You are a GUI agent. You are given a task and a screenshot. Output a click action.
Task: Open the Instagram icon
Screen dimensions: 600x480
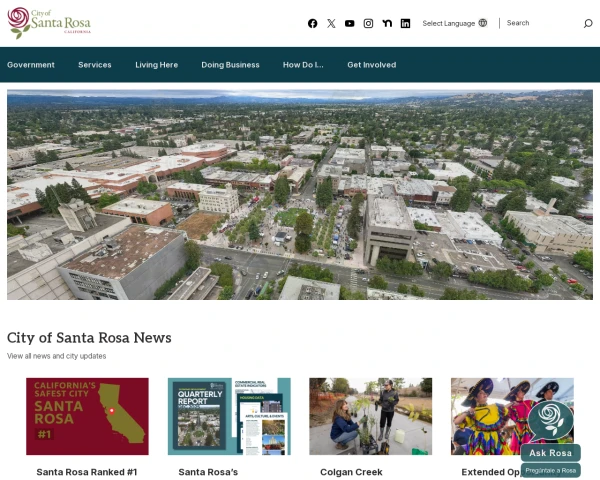(x=368, y=23)
